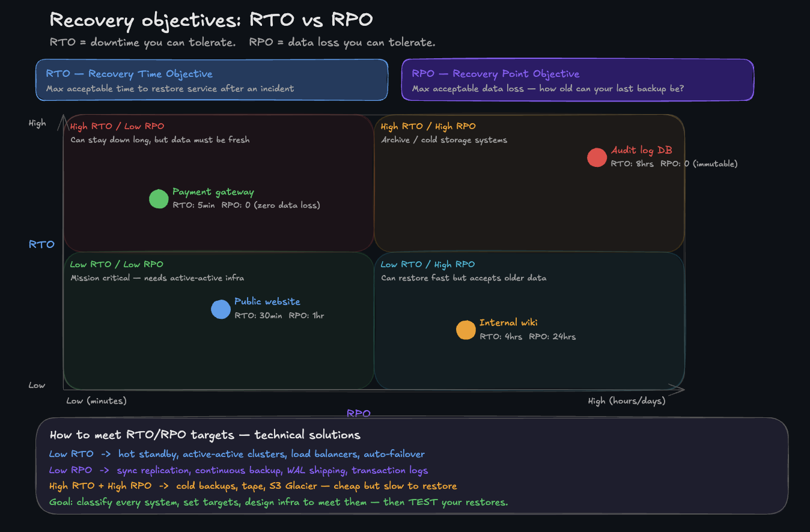Viewport: 810px width, 532px height.
Task: Select the red Audit log DB dot
Action: pyautogui.click(x=597, y=157)
